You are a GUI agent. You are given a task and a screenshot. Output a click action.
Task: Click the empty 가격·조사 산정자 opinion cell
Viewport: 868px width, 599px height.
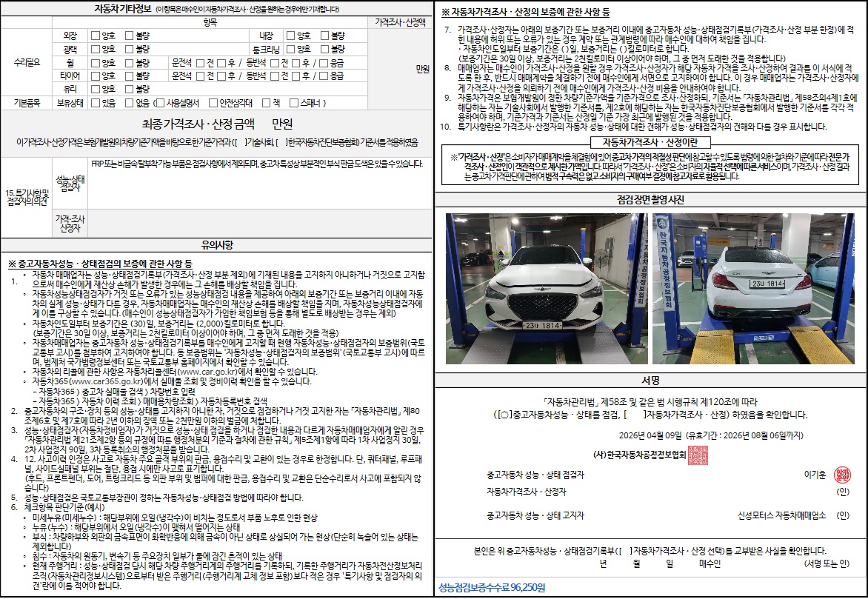click(259, 224)
